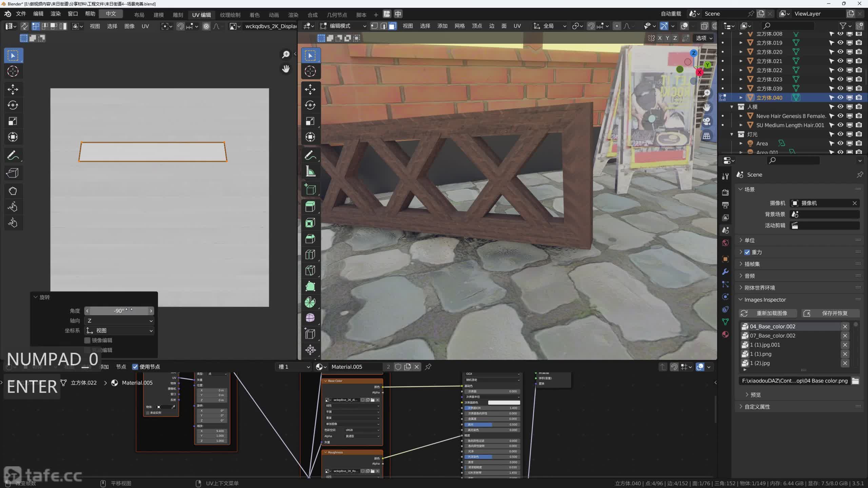
Task: Select the Inset Faces tool
Action: pyautogui.click(x=310, y=223)
